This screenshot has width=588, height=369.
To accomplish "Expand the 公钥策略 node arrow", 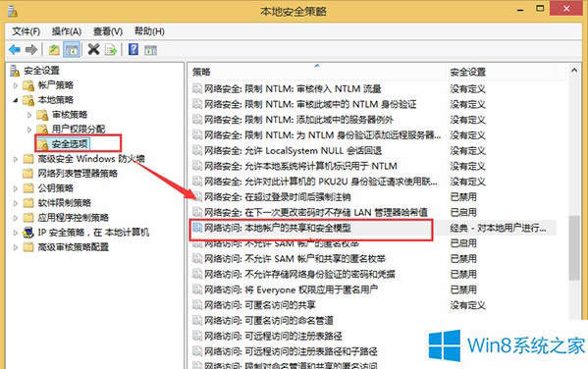I will coord(16,188).
